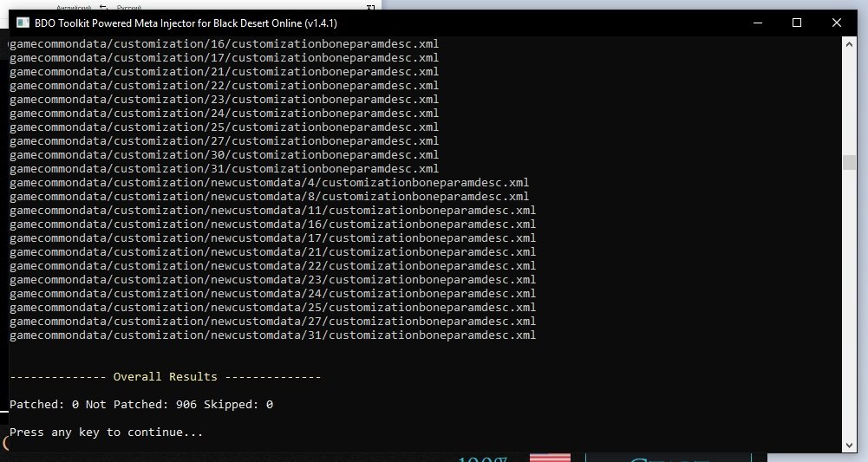
Task: Click the scrollbar up arrow
Action: [849, 45]
